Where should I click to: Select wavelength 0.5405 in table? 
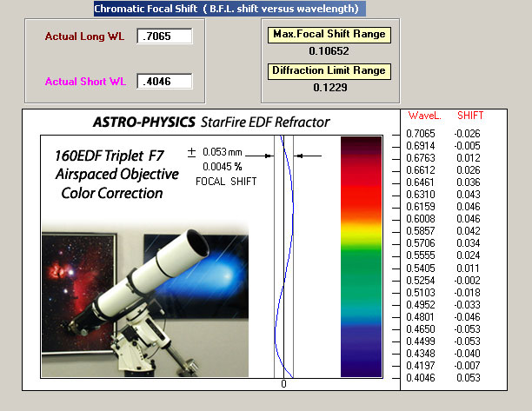(421, 268)
